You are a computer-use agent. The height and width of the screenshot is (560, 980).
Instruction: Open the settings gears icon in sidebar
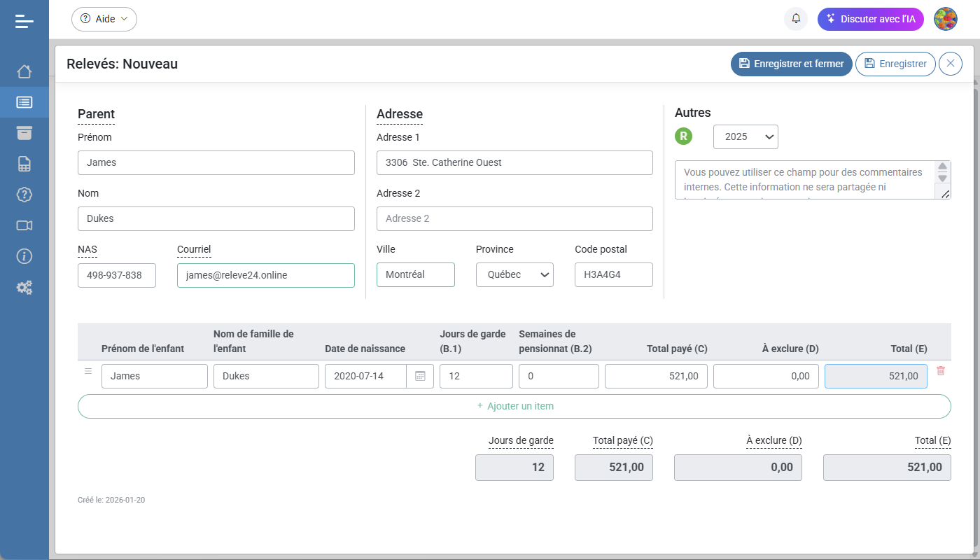point(24,287)
